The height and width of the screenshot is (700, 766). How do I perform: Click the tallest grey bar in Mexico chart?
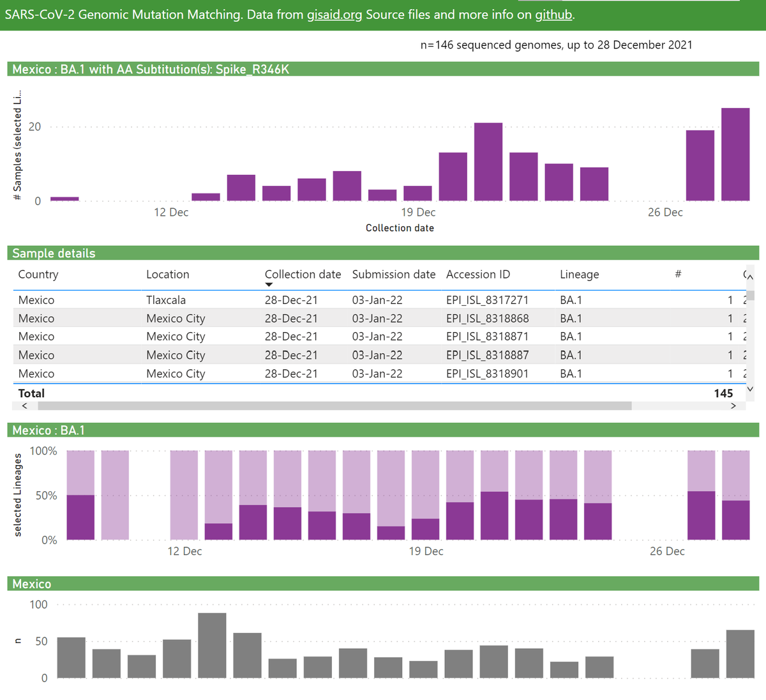[x=212, y=645]
